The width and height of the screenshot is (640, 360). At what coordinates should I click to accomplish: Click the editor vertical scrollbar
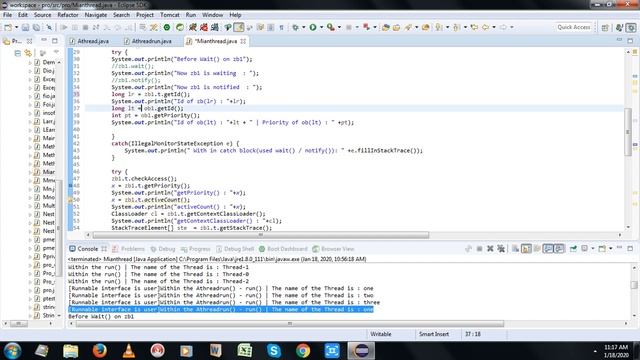[x=628, y=132]
